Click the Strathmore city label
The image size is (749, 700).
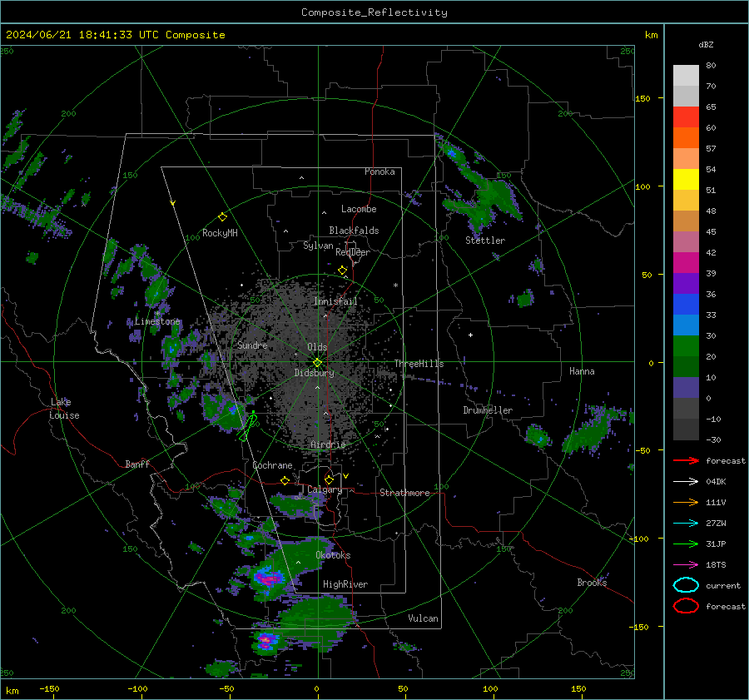pyautogui.click(x=404, y=493)
